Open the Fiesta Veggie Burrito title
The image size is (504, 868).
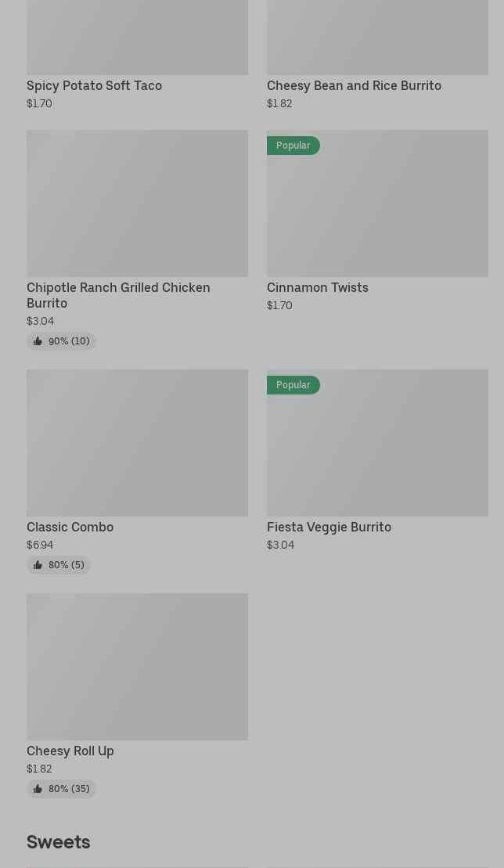329,527
